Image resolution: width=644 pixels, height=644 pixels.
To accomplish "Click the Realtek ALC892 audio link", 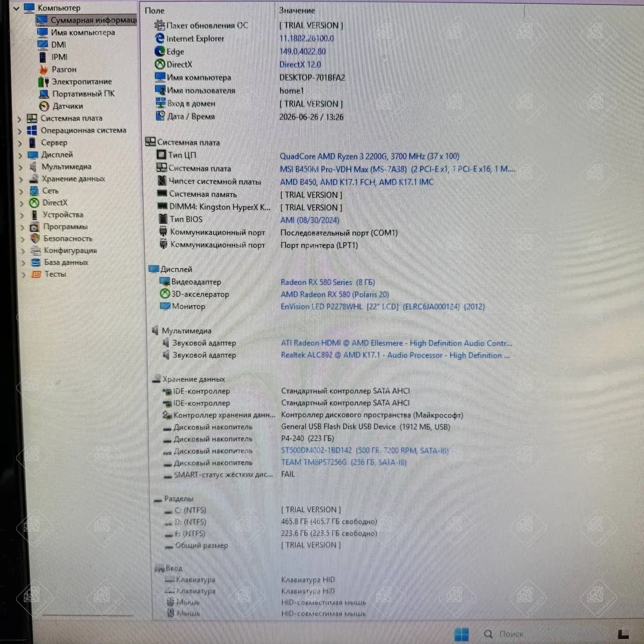I will click(395, 355).
